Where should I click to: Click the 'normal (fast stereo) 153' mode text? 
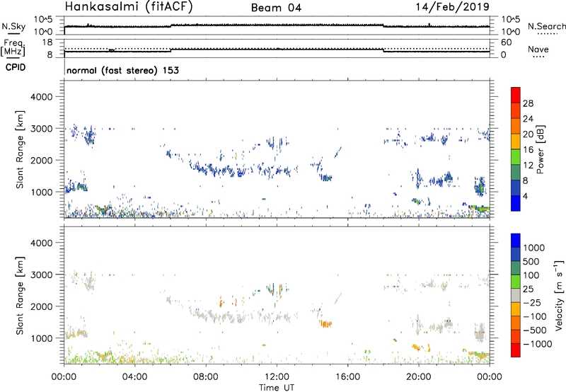click(122, 70)
